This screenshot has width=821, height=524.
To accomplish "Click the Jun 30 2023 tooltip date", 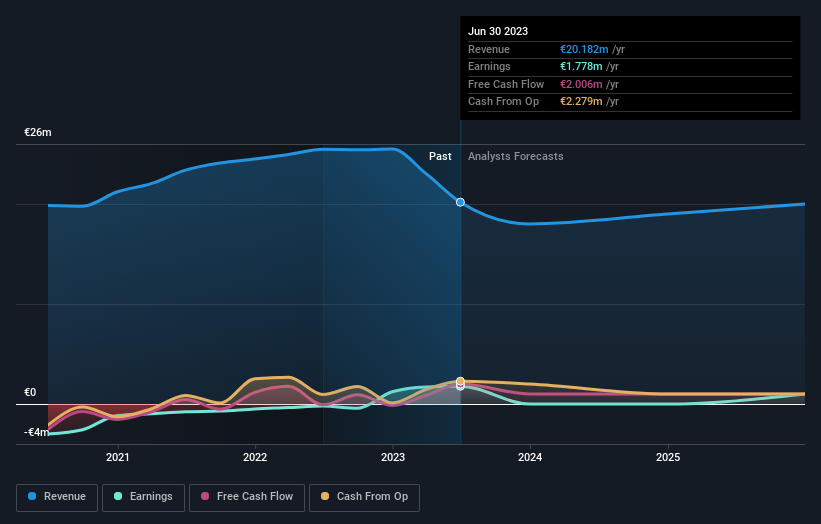I will 498,31.
